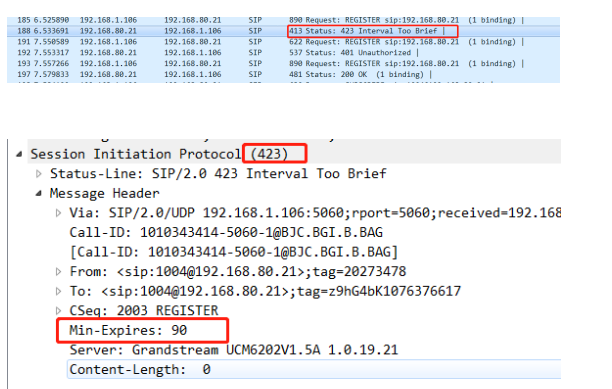The height and width of the screenshot is (389, 612).
Task: Click the Message Header label text
Action: [105, 194]
